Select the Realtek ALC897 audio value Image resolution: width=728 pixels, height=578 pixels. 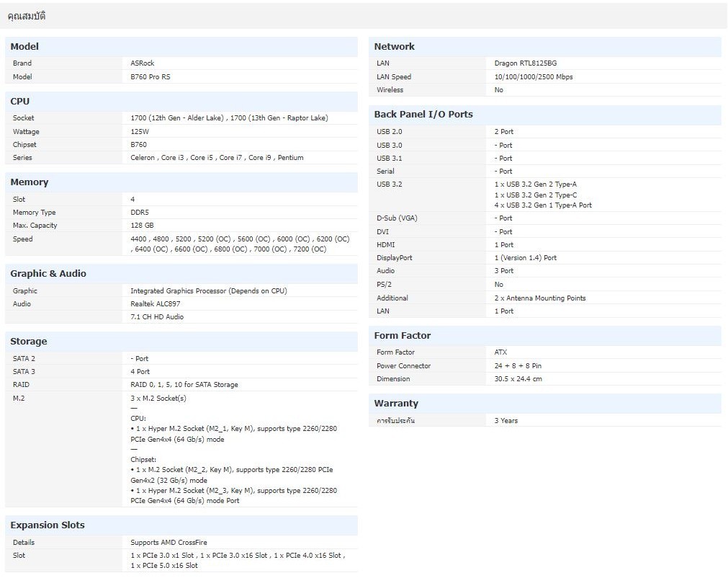pos(157,304)
